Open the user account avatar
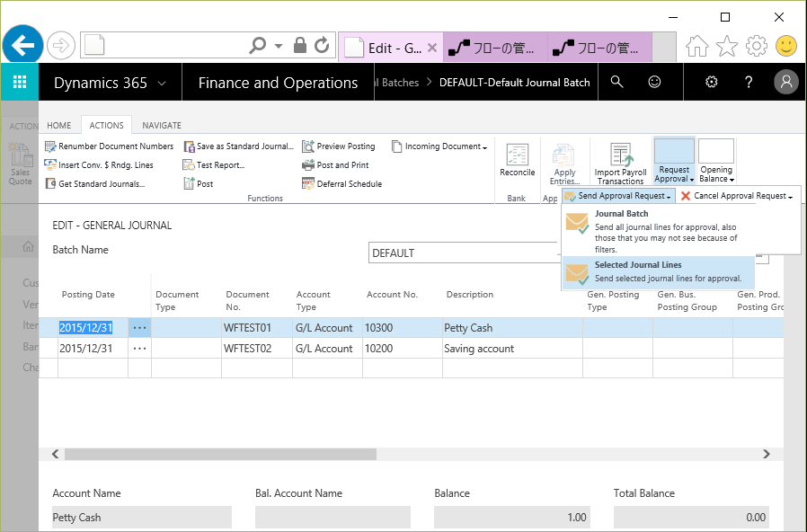 [x=786, y=82]
